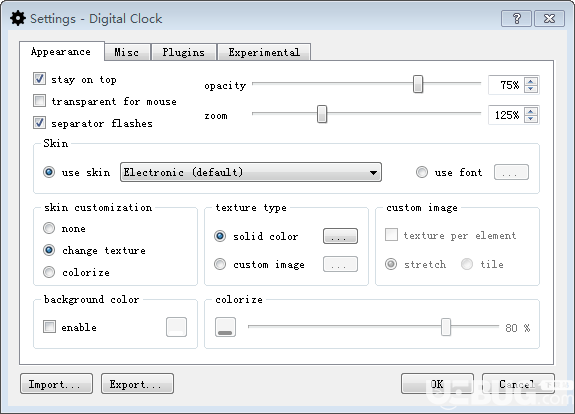Click the help question mark button
Viewport: 575px width, 414px height.
pyautogui.click(x=516, y=18)
